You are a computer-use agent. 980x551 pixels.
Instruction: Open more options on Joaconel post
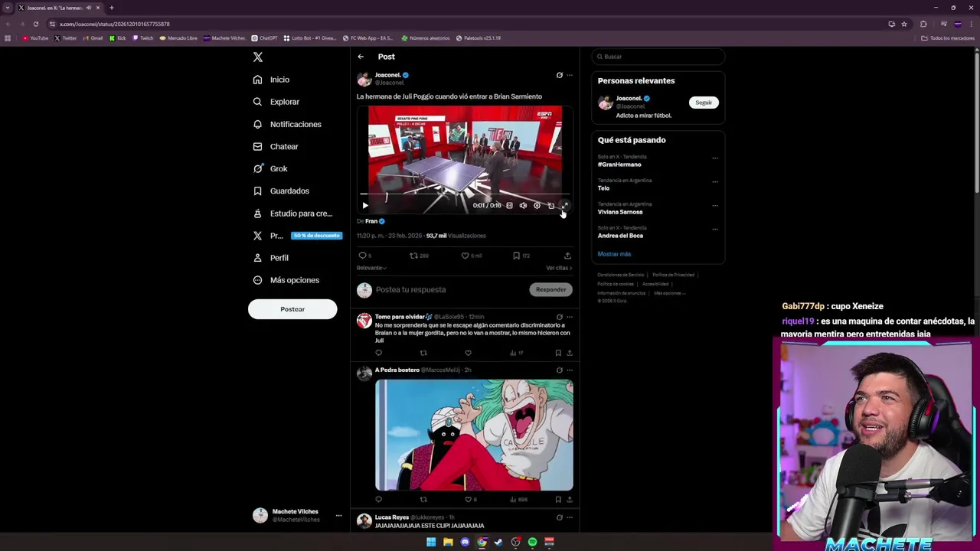coord(569,75)
